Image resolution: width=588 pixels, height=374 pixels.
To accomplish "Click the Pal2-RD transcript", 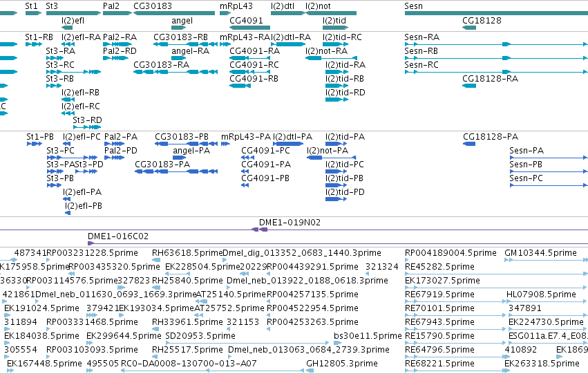I will coord(116,58).
